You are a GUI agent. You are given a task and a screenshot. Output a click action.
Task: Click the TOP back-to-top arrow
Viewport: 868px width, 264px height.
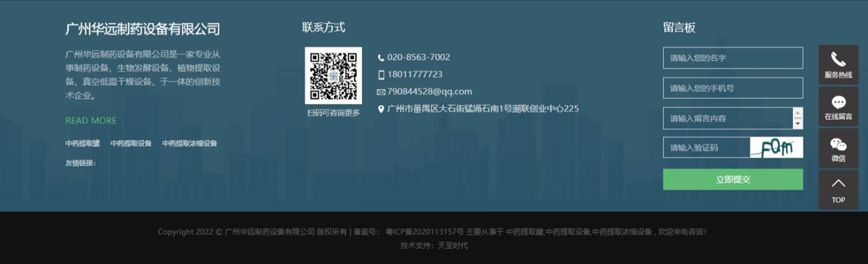point(838,184)
